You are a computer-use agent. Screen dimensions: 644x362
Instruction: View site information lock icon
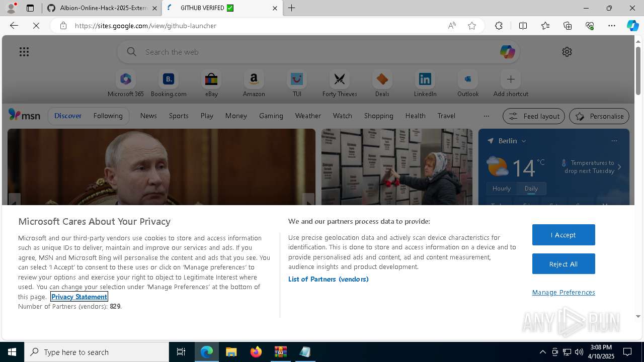[63, 26]
